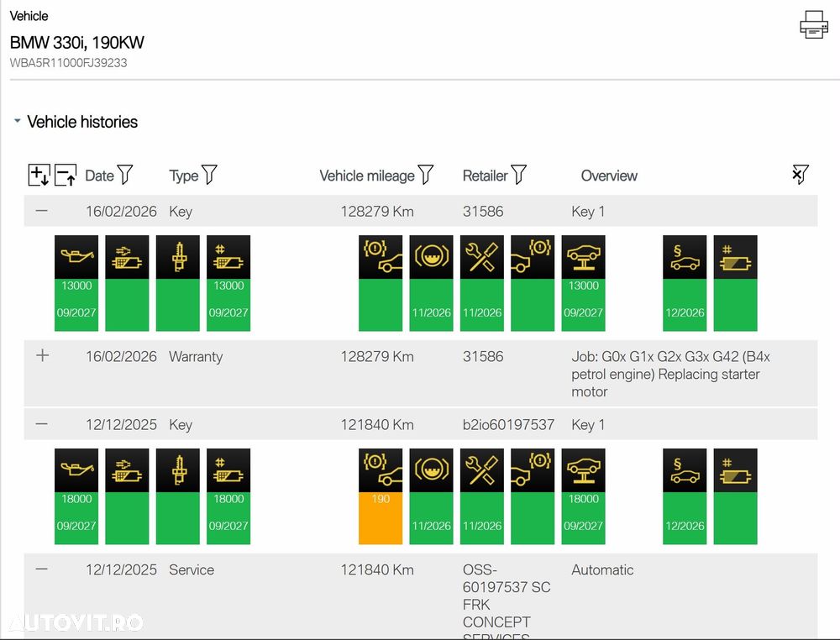
Task: Click green 13000 09/2027 oil status block
Action: (76, 305)
